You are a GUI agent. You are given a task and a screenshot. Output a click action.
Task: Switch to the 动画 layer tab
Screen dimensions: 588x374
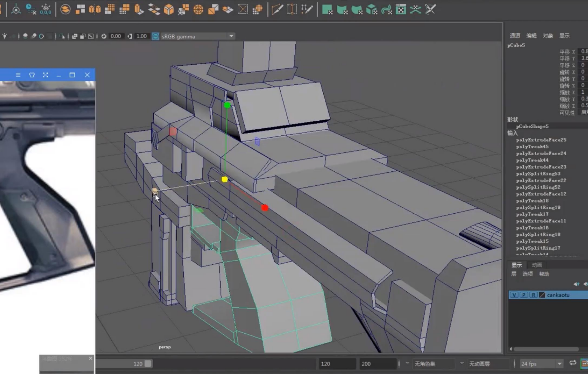coord(537,265)
